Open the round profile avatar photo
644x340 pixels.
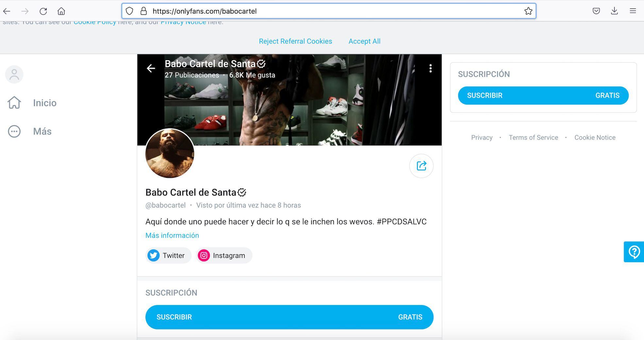tap(170, 153)
